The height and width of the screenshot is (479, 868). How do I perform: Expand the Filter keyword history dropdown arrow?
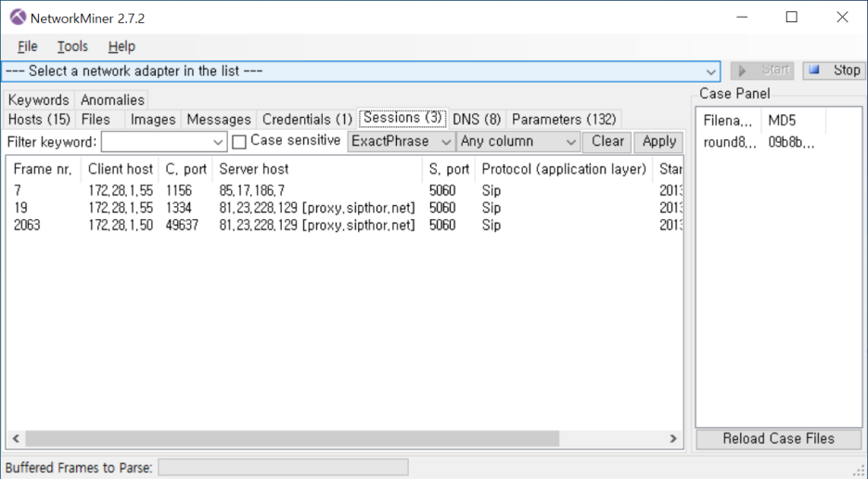pos(218,142)
